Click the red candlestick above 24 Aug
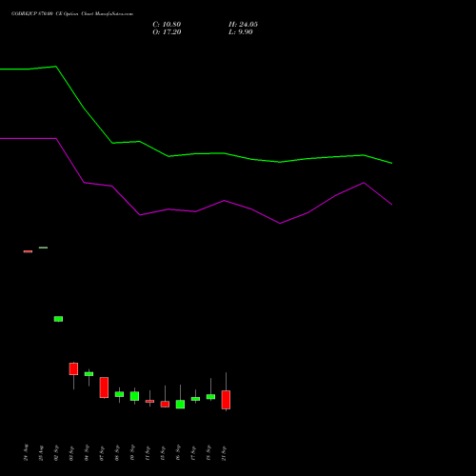The height and width of the screenshot is (476, 476). (x=28, y=251)
